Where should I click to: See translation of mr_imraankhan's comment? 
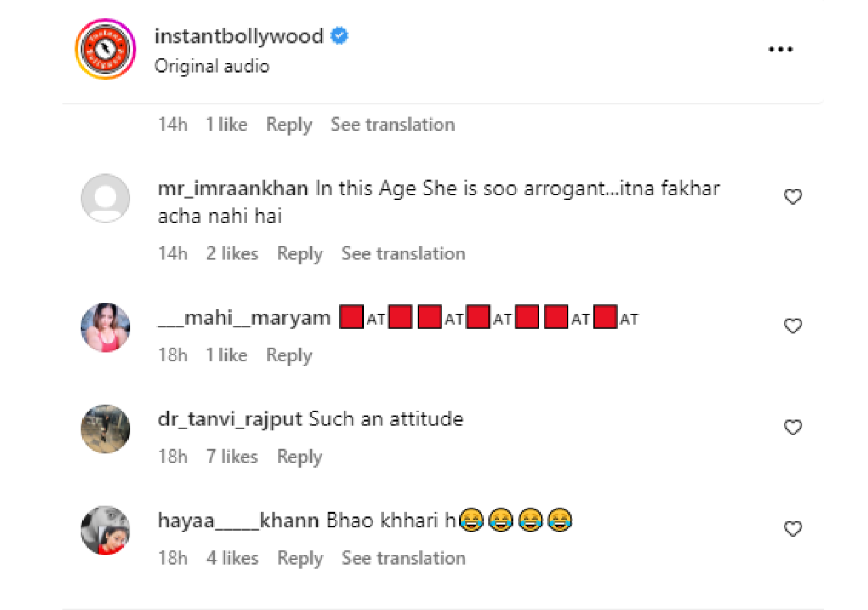click(403, 254)
